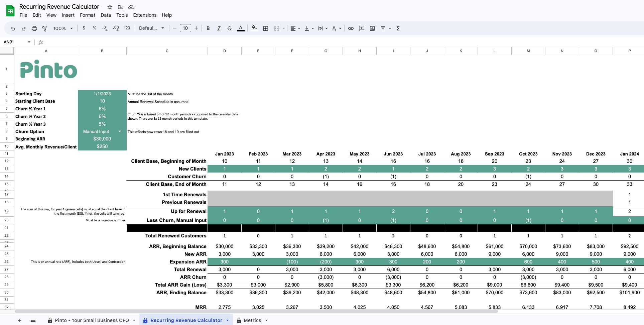
Task: Expand the horizontal align options
Action: (x=298, y=28)
